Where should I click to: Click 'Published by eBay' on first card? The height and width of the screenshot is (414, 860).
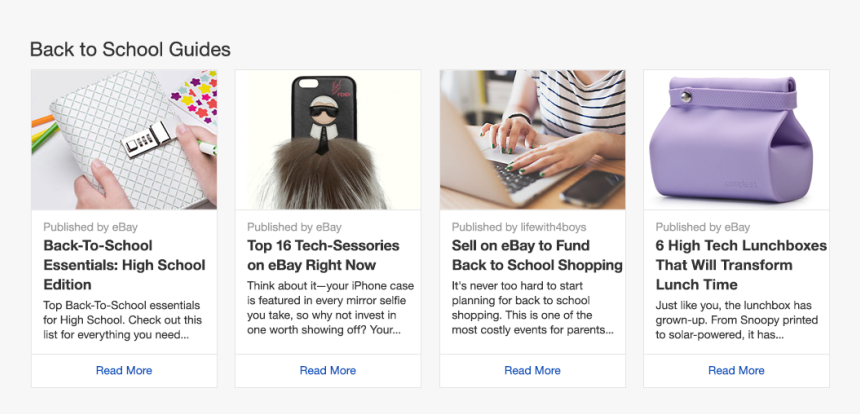pos(90,227)
